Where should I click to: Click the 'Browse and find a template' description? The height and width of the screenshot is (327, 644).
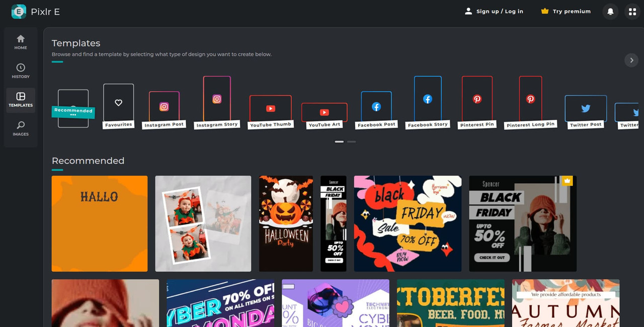click(162, 54)
